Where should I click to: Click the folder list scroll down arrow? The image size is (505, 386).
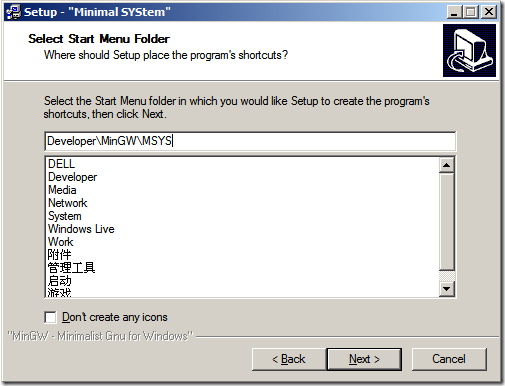(x=447, y=289)
